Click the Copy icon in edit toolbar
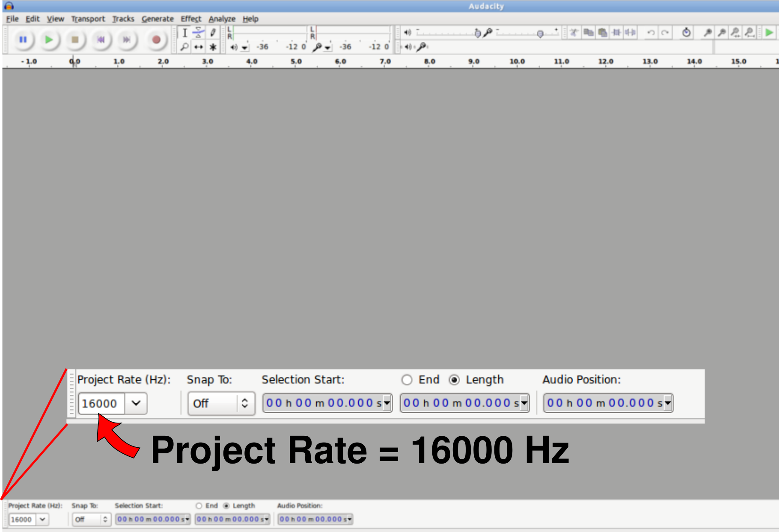 [589, 33]
